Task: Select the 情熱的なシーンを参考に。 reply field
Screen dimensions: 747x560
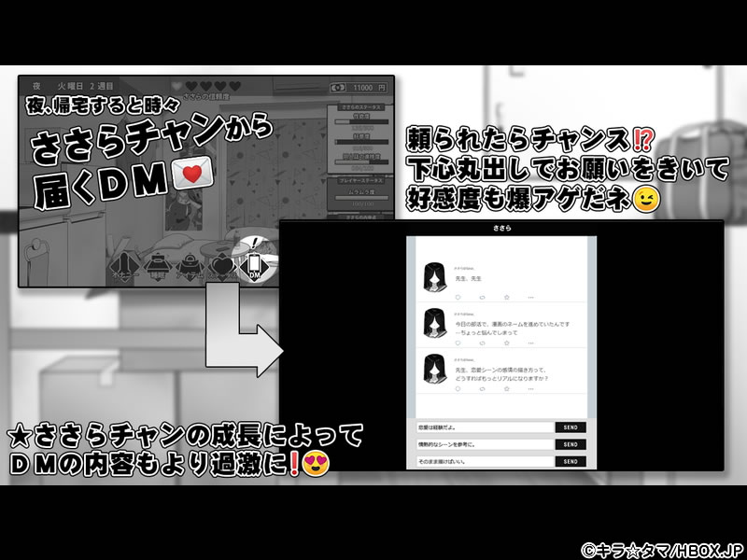Action: tap(485, 444)
